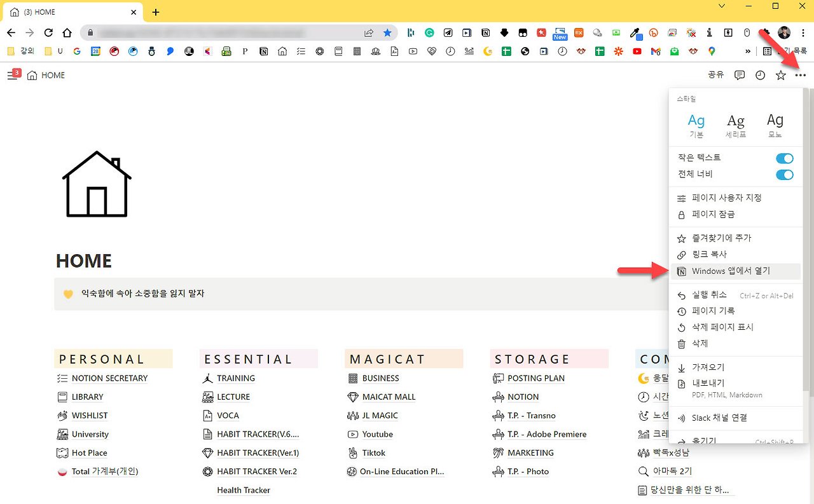Choose 가져오기 in the menu
Viewport: 814px width, 504px height.
pos(735,367)
